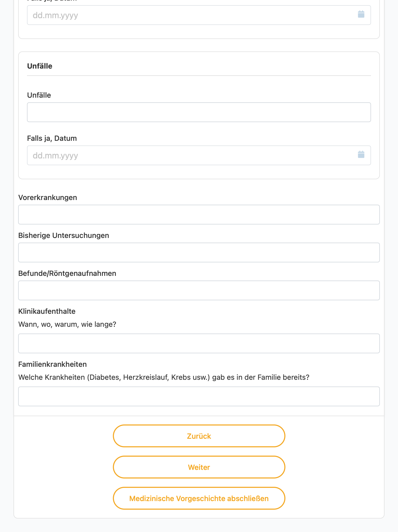Focus the date field above Unfälle section
Screen dimensions: 398x532
199,15
